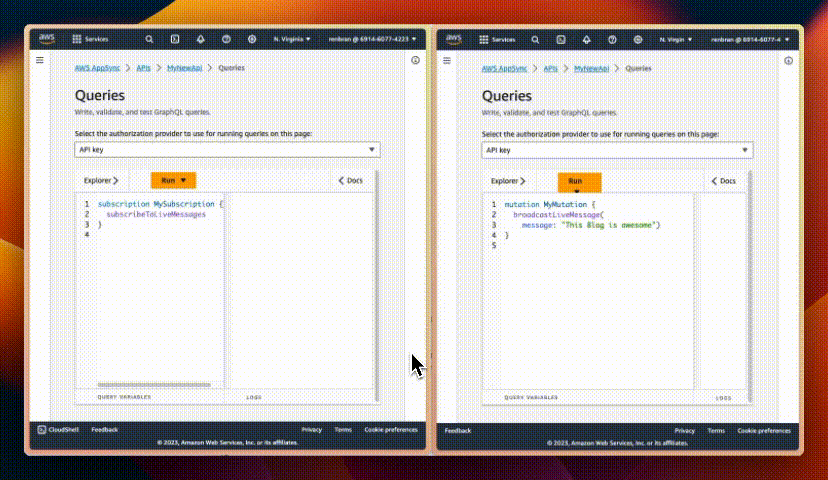The width and height of the screenshot is (828, 480).
Task: Click Feedback in left window footer
Action: tap(105, 430)
